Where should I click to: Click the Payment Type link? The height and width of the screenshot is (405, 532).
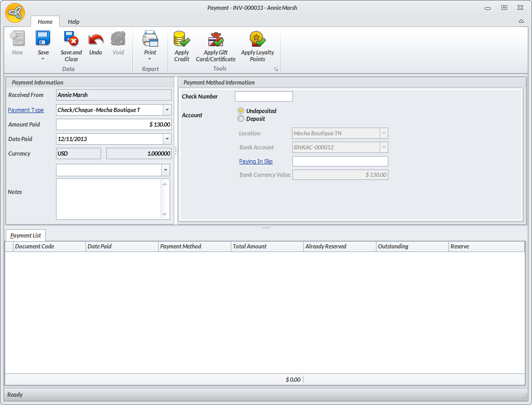[26, 110]
